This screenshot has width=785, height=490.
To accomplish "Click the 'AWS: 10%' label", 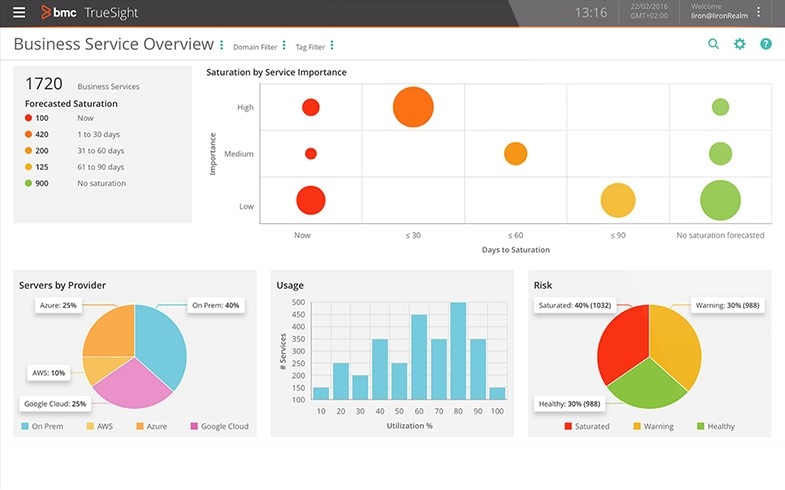I will point(49,373).
